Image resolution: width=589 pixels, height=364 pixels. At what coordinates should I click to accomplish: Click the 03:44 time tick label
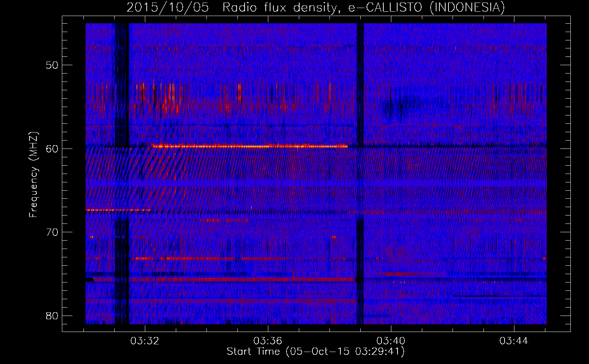[x=514, y=341]
